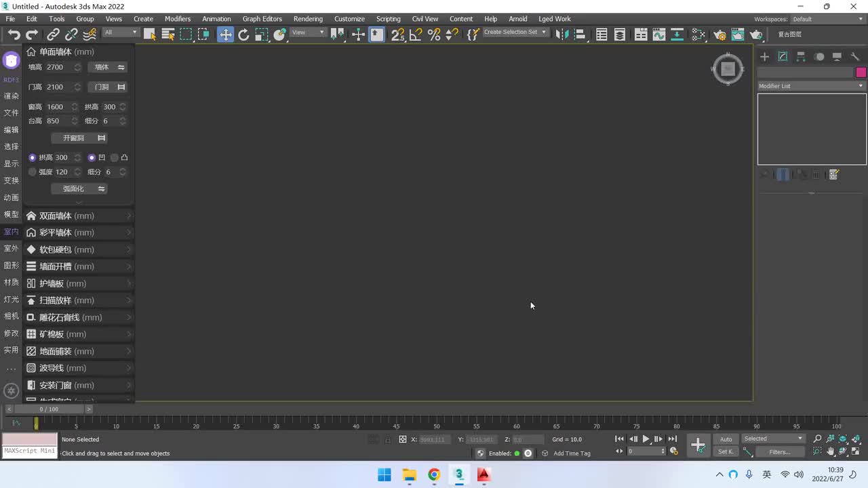Toggle Angle Snap in the toolbar
This screenshot has height=488, width=868.
[x=416, y=35]
